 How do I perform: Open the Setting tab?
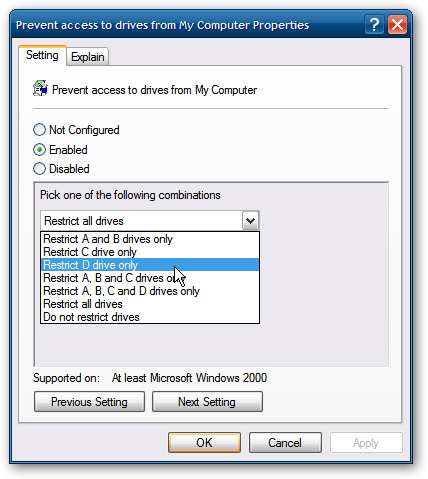pyautogui.click(x=42, y=55)
